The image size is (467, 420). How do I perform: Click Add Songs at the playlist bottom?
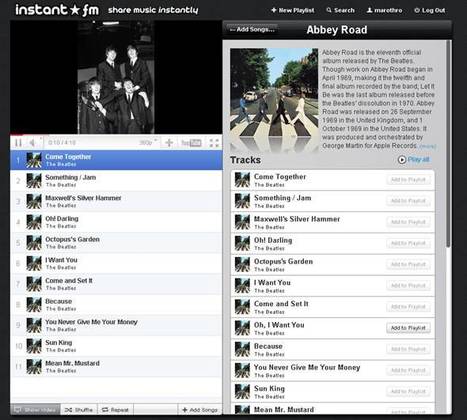point(200,409)
